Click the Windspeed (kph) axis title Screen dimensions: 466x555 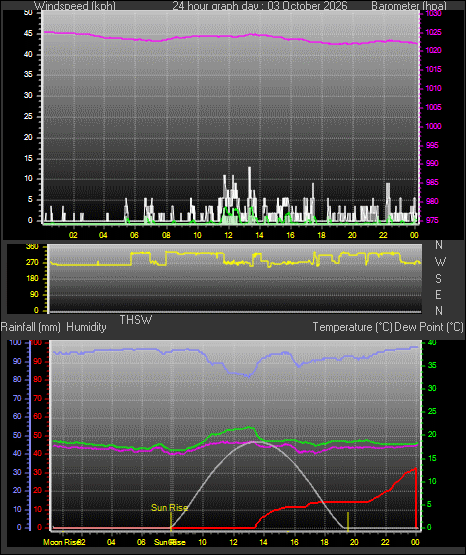tap(75, 6)
